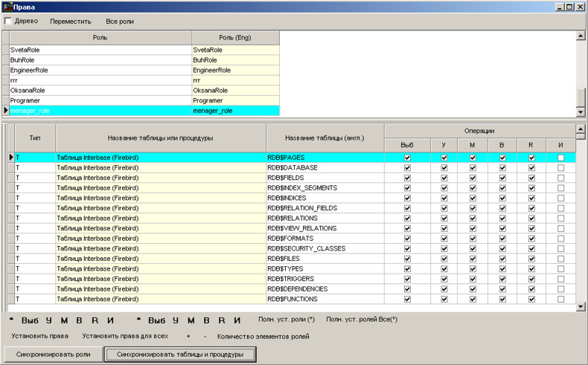Click Синхронизировать таблицы и процедуры button
Image resolution: width=588 pixels, height=365 pixels.
tap(180, 355)
